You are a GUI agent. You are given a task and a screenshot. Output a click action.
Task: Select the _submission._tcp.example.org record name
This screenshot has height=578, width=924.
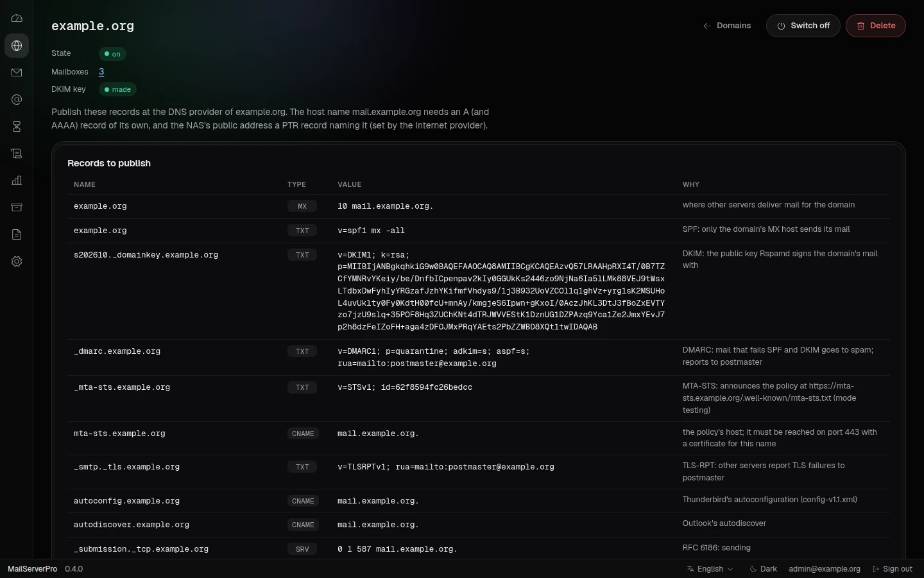pos(141,549)
